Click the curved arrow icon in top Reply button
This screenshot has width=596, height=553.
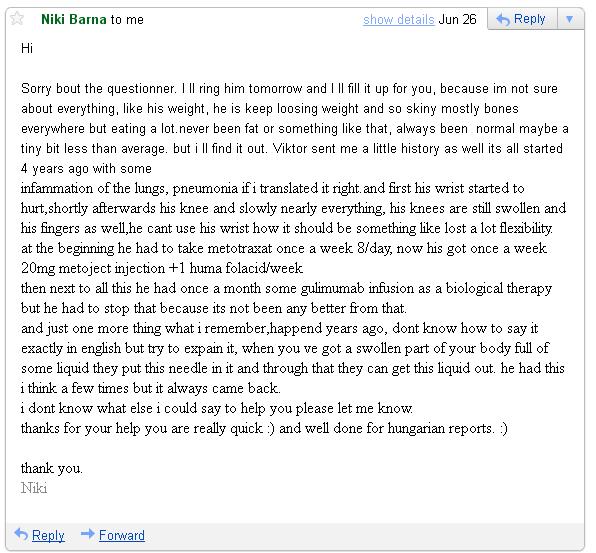503,19
